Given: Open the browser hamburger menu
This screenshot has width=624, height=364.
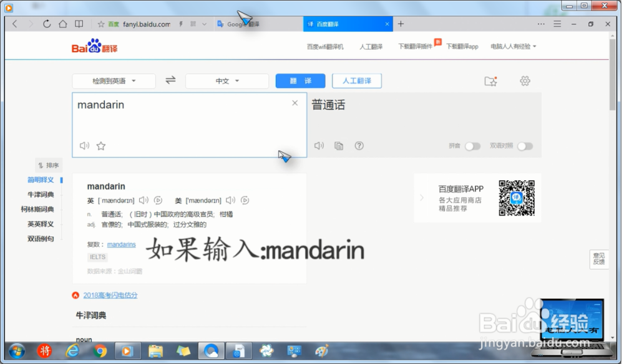Looking at the screenshot, I should (x=557, y=24).
